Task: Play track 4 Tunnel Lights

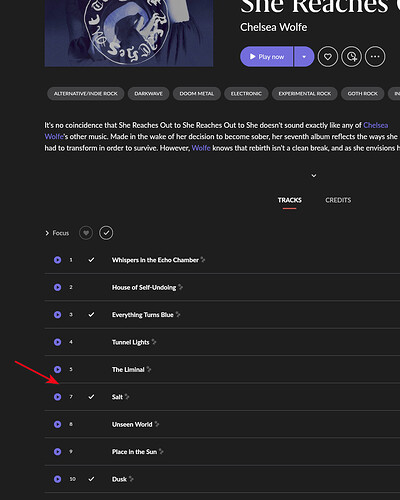Action: pyautogui.click(x=58, y=342)
